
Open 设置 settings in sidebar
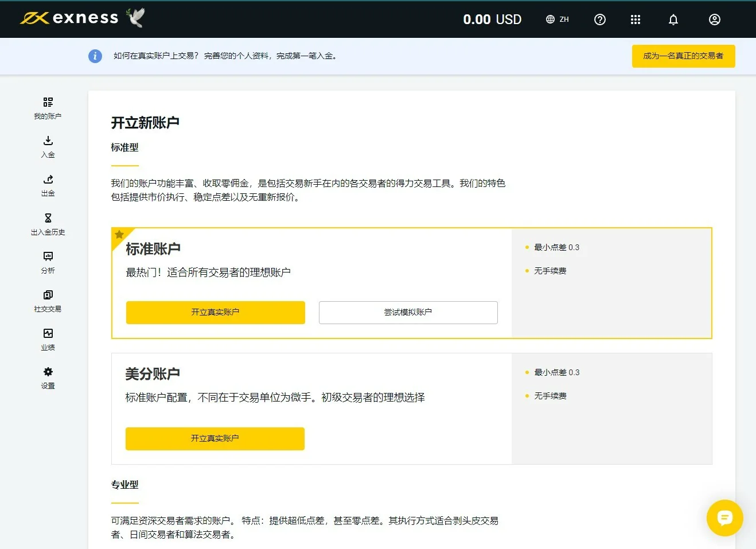(x=48, y=378)
